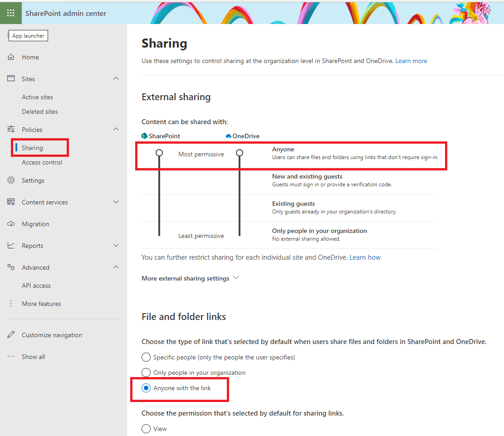Click the Customize navigation pencil icon
Screen dimensions: 504x436
pyautogui.click(x=11, y=334)
